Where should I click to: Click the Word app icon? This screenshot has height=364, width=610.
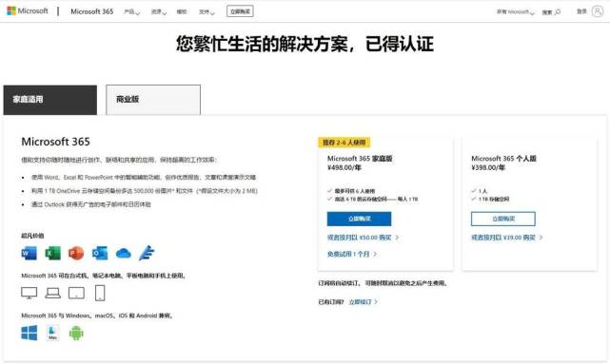[x=30, y=254]
